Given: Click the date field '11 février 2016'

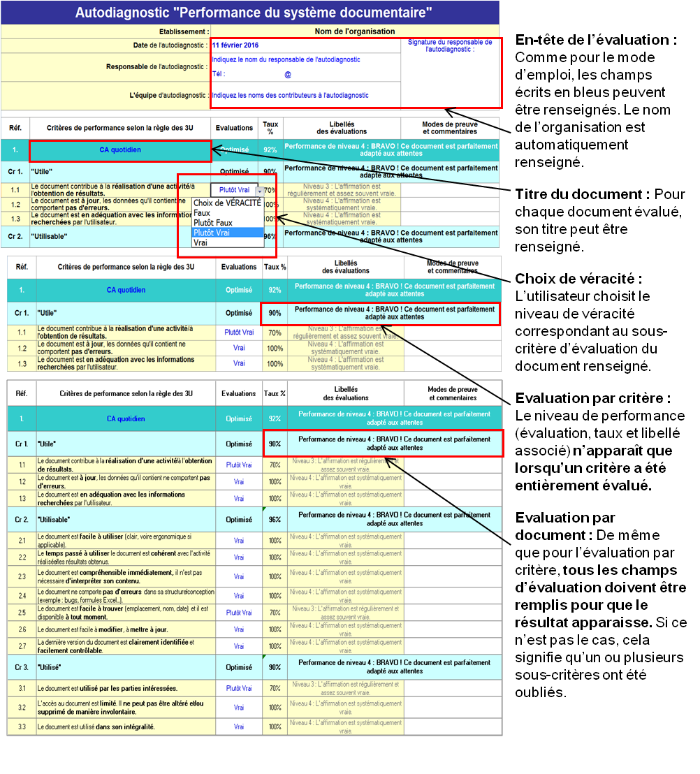Looking at the screenshot, I should (x=235, y=45).
